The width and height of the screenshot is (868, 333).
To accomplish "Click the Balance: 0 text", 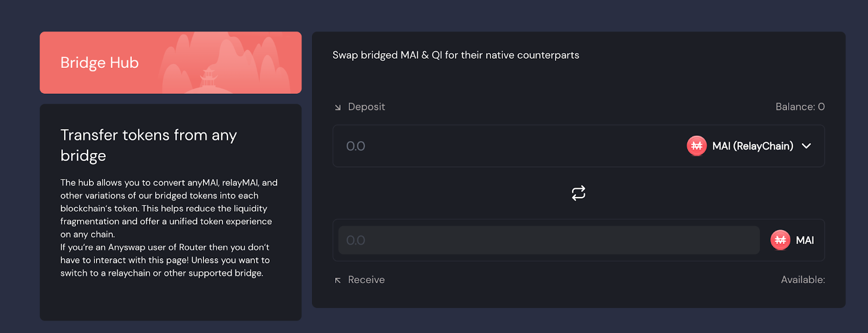I will pyautogui.click(x=800, y=107).
